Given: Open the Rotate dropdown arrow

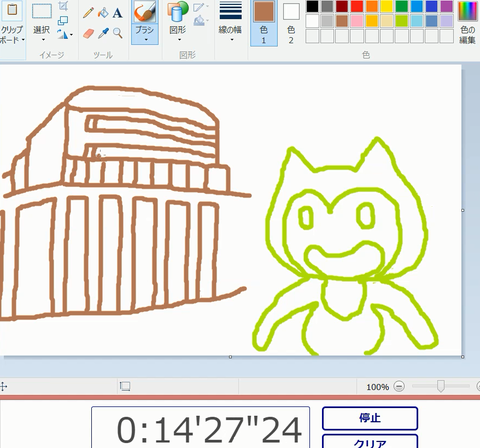Looking at the screenshot, I should (72, 35).
